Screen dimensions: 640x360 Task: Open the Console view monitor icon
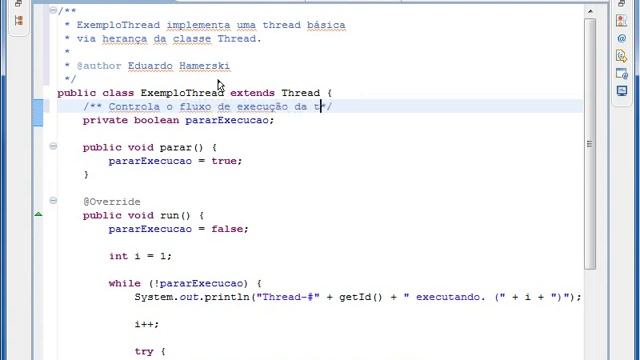click(622, 91)
